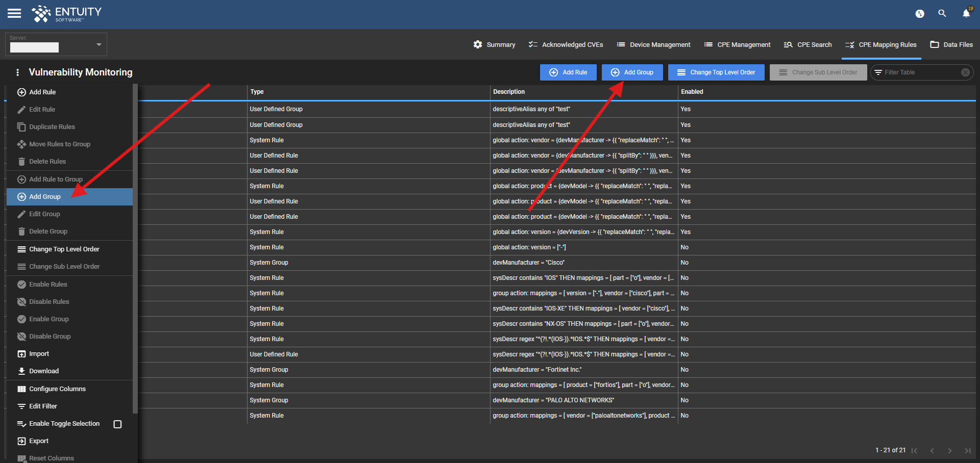
Task: Choose Reset Columns menu entry
Action: [69, 458]
